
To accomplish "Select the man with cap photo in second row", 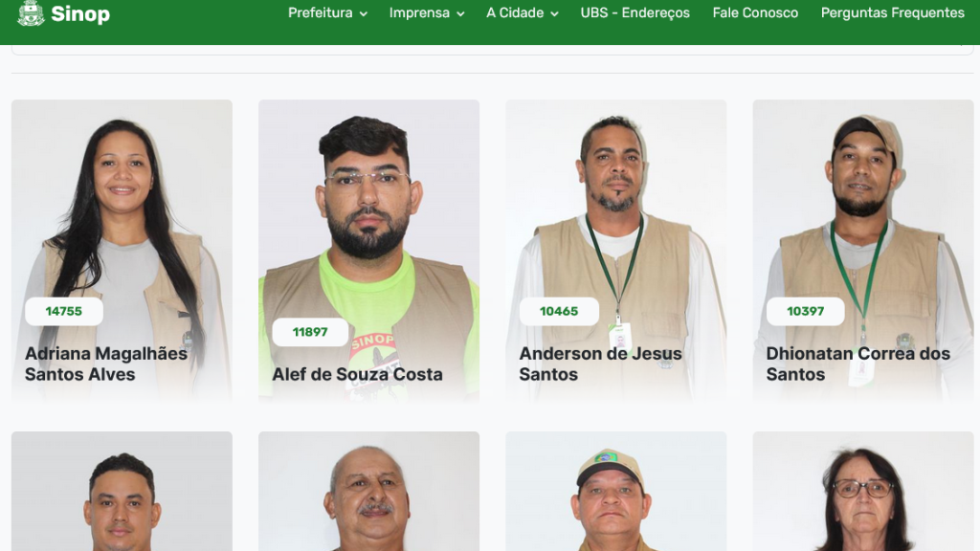I will tap(615, 491).
